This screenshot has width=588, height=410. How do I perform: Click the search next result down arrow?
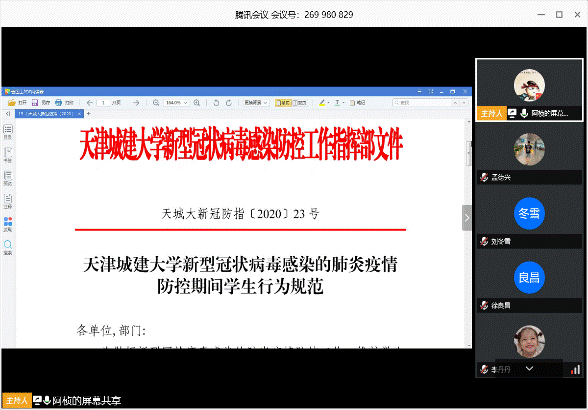[x=464, y=102]
